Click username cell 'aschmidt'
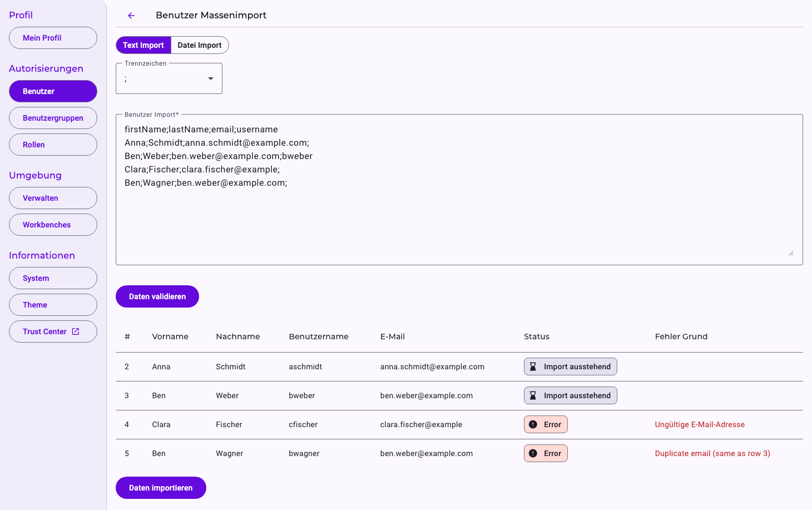812x510 pixels. (305, 367)
